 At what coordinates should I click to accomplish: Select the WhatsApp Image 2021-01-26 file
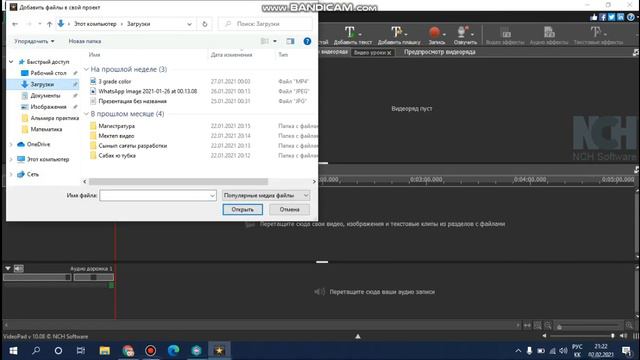coord(147,91)
